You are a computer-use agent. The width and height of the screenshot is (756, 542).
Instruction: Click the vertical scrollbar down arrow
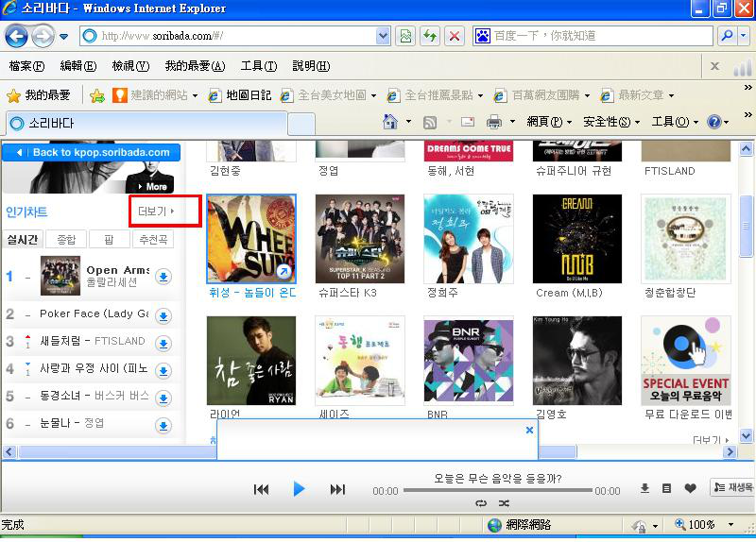click(747, 435)
